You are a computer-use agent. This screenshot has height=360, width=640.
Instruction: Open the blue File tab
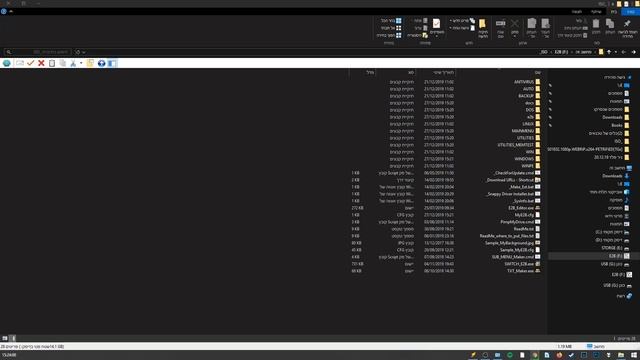pos(630,12)
